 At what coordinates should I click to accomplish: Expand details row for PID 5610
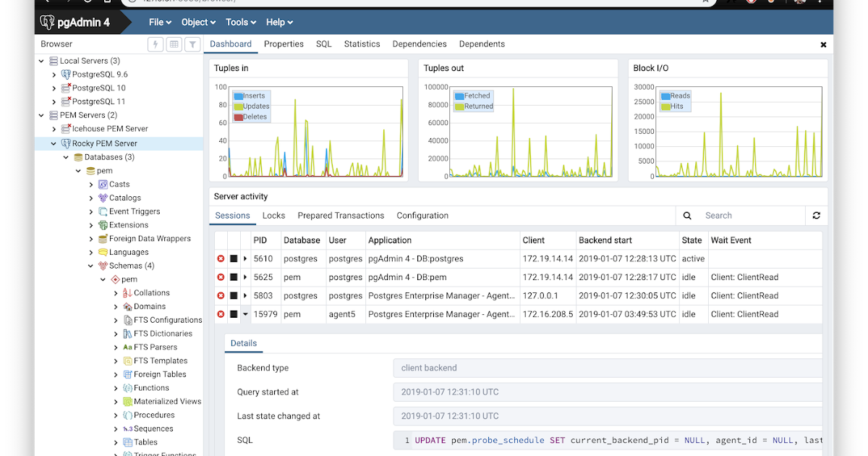click(244, 259)
